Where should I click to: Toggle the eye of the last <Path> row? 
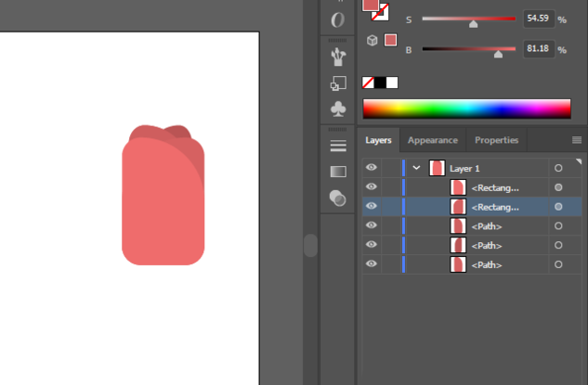372,263
